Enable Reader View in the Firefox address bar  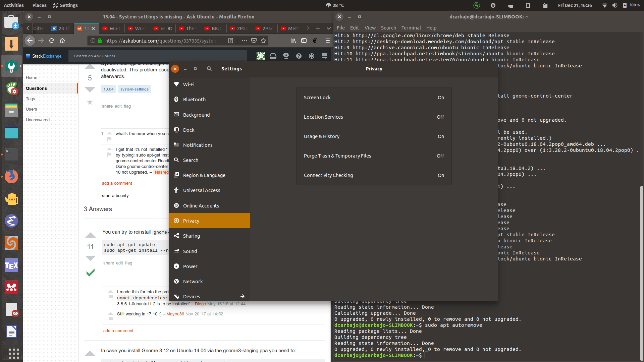coord(231,41)
